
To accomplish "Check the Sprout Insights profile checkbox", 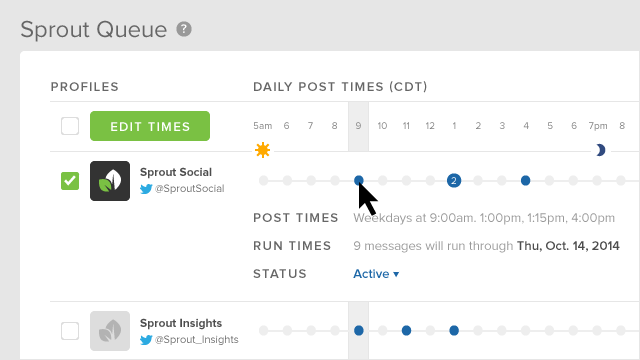I will click(70, 331).
